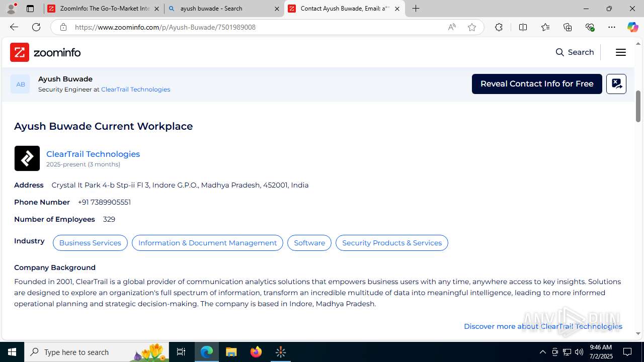Screen dimensions: 644x362
Task: Open Windows notification center
Action: [x=628, y=352]
